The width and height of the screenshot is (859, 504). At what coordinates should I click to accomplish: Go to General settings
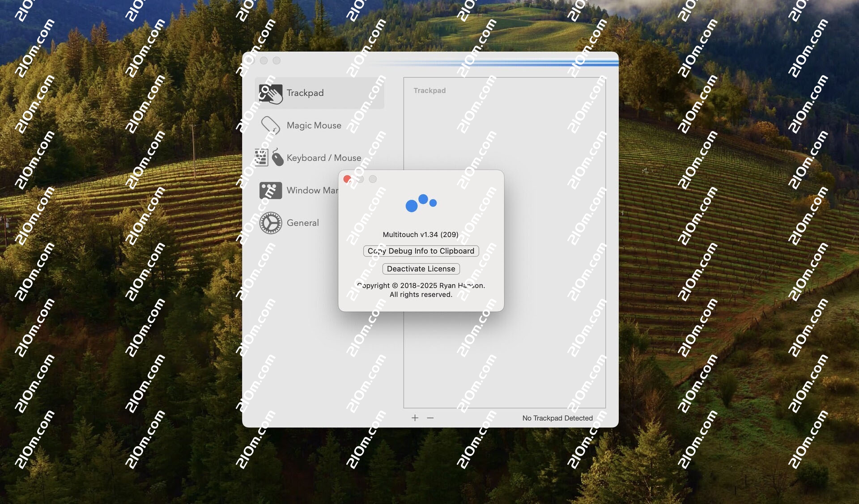click(x=297, y=223)
